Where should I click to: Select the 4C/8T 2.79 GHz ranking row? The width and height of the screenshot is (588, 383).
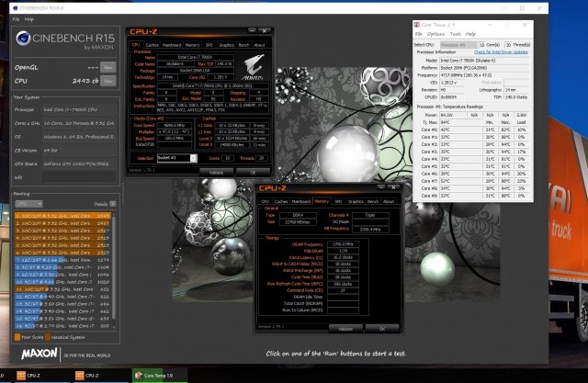(x=62, y=326)
